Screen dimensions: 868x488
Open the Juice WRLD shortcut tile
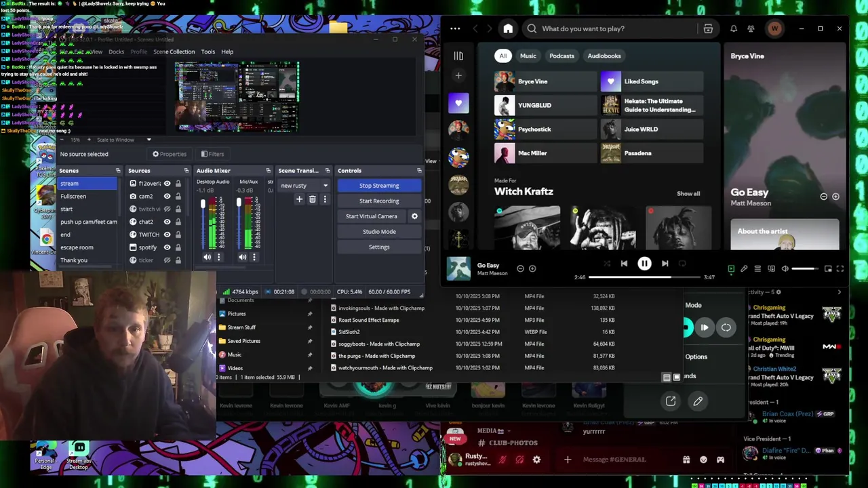[x=652, y=129]
